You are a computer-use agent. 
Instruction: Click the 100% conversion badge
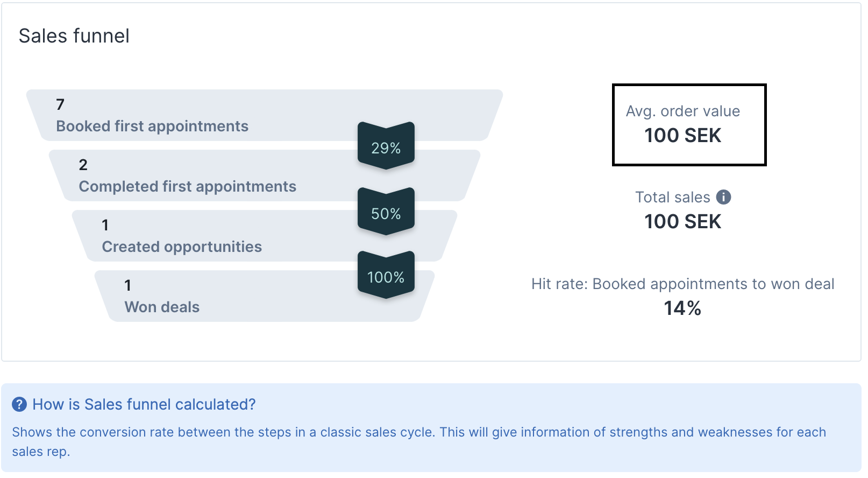(386, 275)
